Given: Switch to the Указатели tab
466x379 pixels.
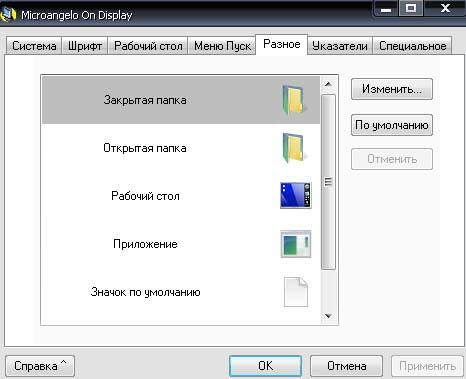Looking at the screenshot, I should [x=340, y=46].
